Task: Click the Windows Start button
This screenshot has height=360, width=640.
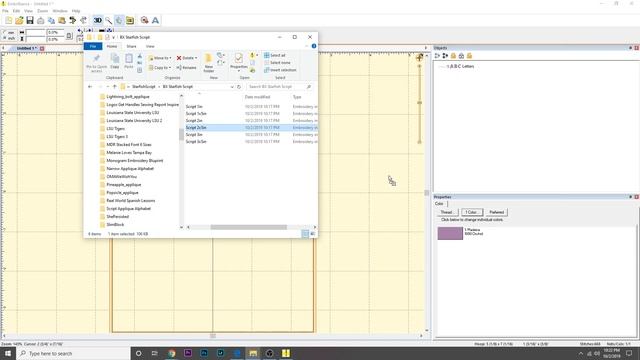Action: click(x=8, y=353)
